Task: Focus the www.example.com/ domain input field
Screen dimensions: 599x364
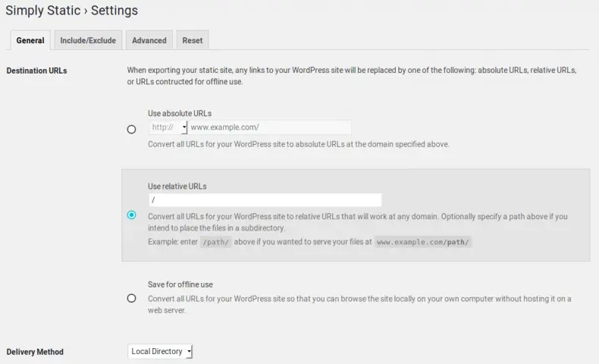Action: tap(269, 127)
